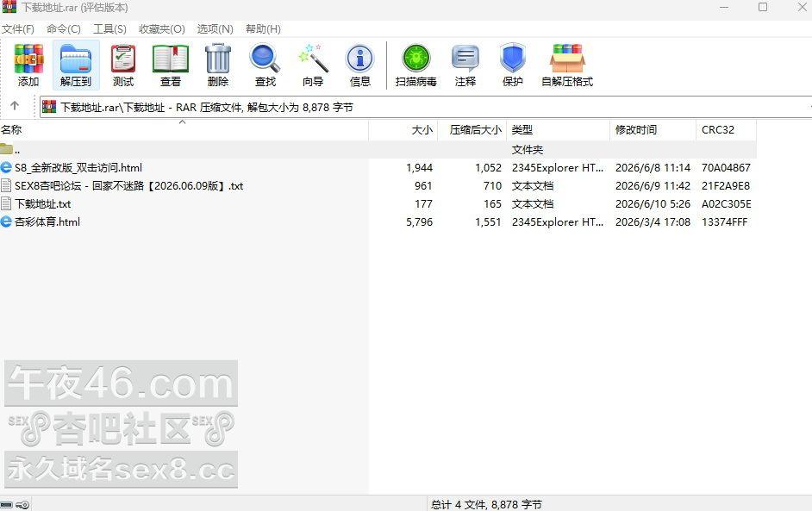Image resolution: width=812 pixels, height=511 pixels.
Task: Click the 下载地址.txt document icon
Action: pos(6,203)
